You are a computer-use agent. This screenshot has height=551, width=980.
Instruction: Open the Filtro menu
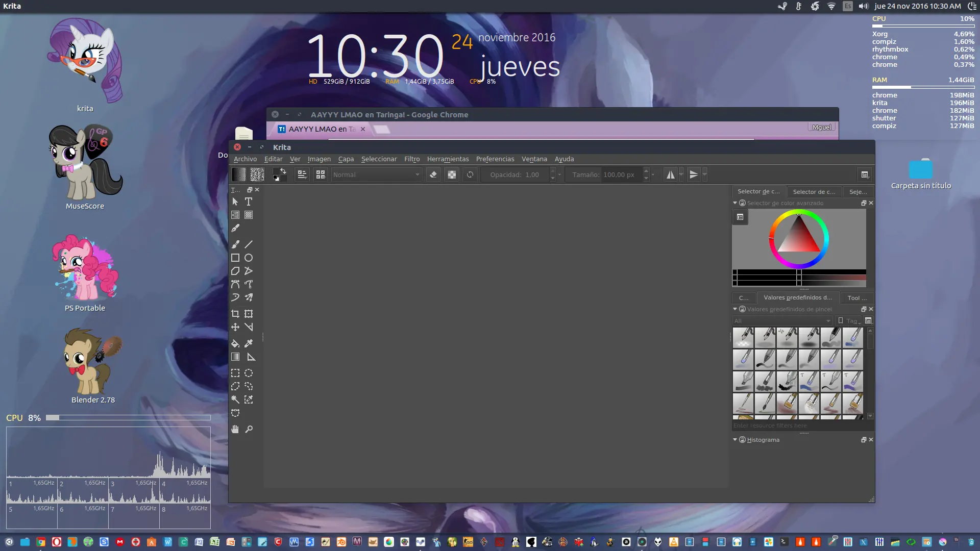click(412, 159)
